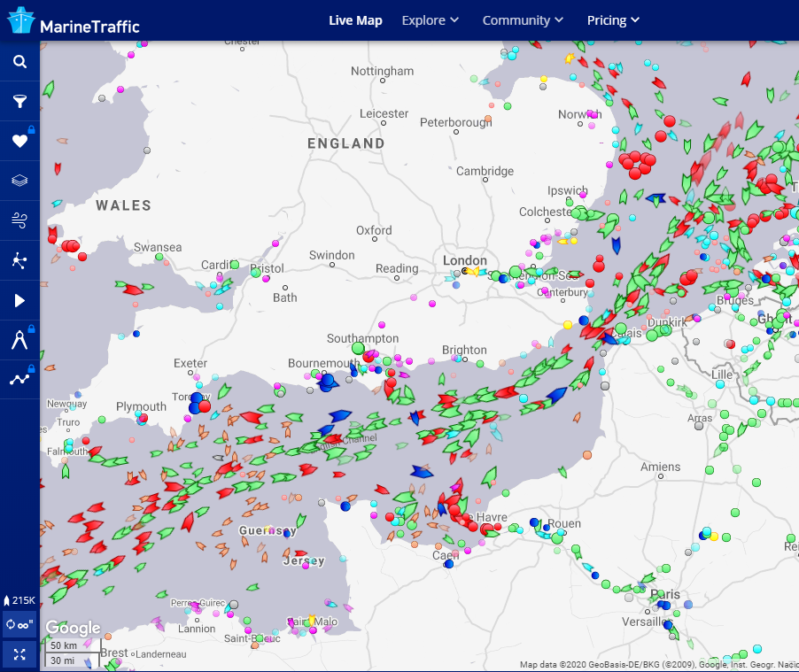
Task: Toggle map auto-refresh button
Action: coord(19,624)
